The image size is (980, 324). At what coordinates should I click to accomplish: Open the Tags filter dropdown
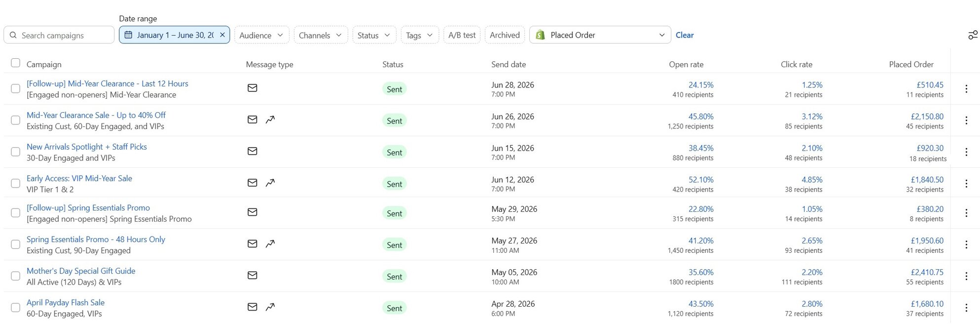420,35
